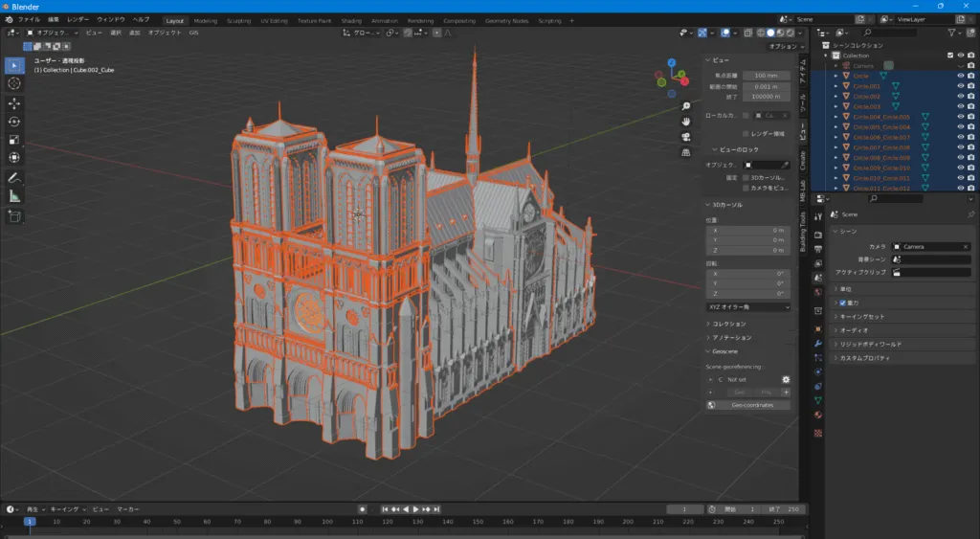Click the plus button beside Proj
This screenshot has width=980, height=539.
[786, 393]
